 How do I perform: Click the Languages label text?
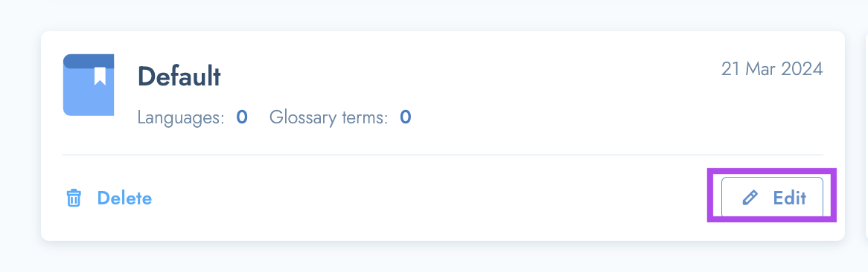[181, 117]
